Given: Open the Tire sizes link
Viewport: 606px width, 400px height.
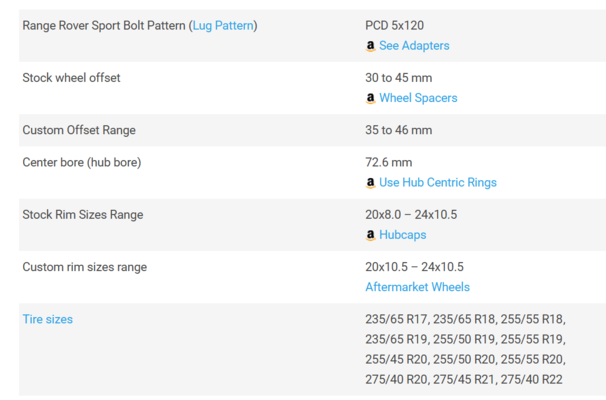Looking at the screenshot, I should click(48, 320).
